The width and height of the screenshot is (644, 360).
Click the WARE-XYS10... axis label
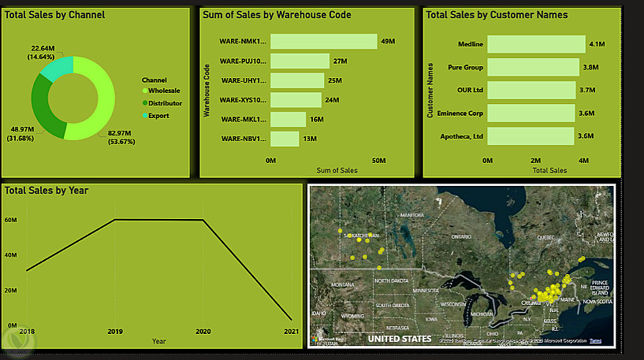(243, 100)
